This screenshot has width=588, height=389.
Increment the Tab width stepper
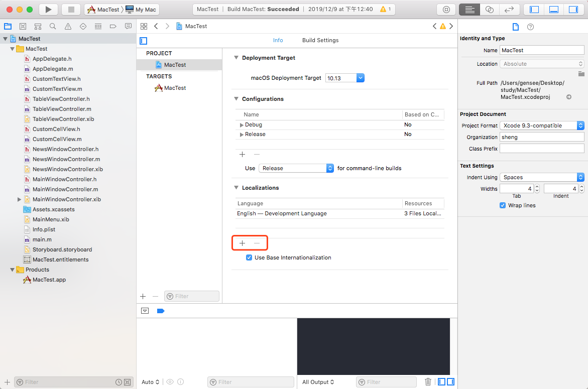tap(537, 187)
